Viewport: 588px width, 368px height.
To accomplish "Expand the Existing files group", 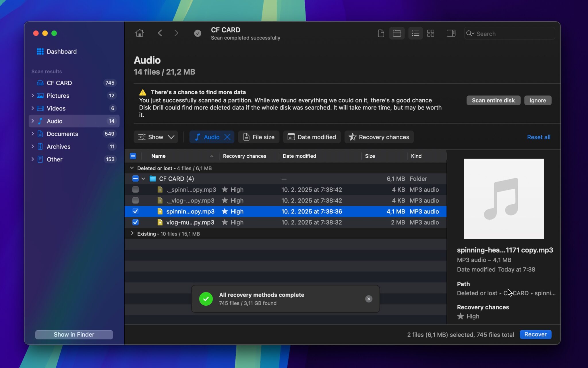I will tap(132, 234).
